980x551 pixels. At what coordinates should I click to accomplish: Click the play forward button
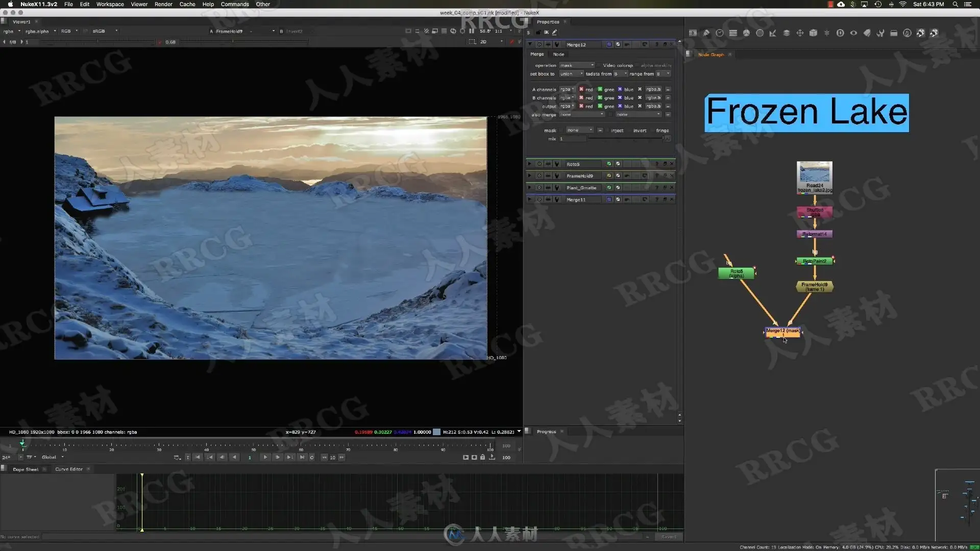(265, 457)
